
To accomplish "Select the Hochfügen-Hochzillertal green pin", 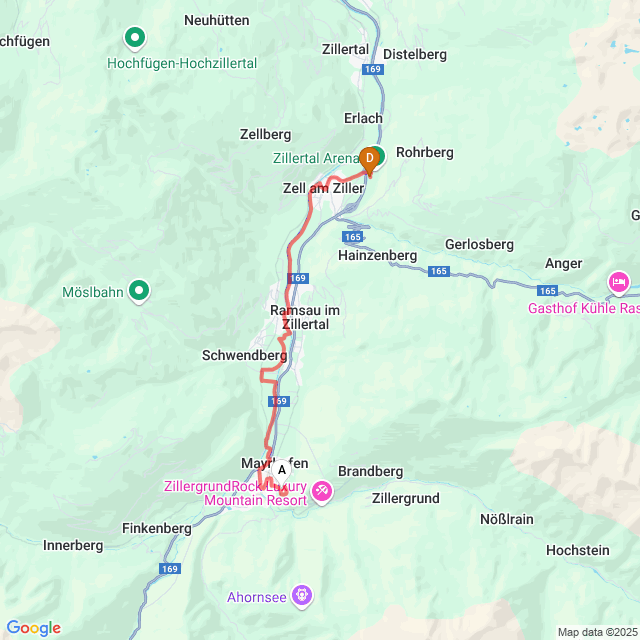I will click(x=135, y=39).
